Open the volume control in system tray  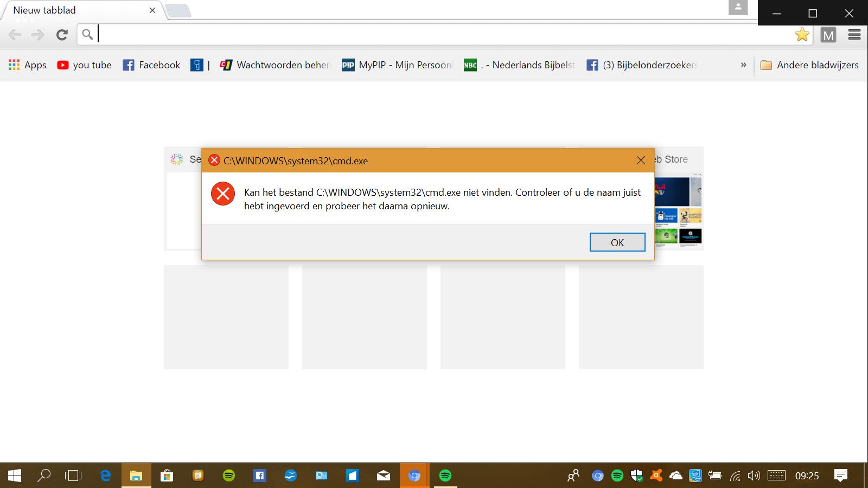click(x=754, y=476)
